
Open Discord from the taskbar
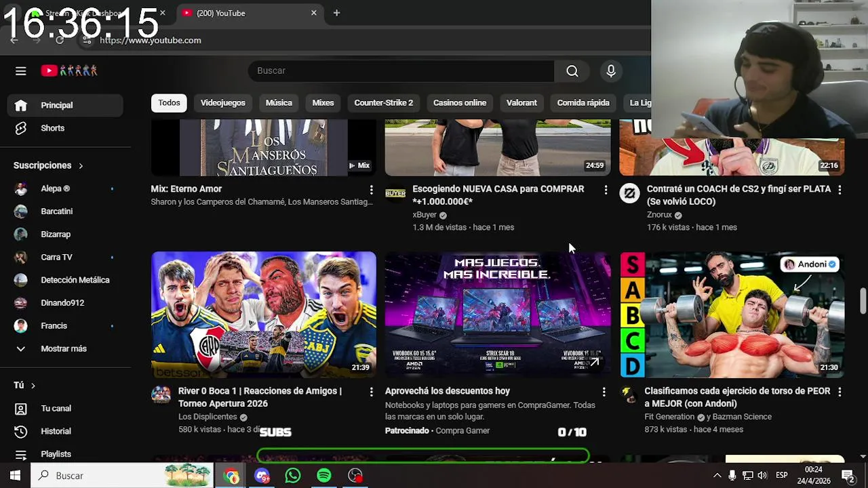[262, 476]
